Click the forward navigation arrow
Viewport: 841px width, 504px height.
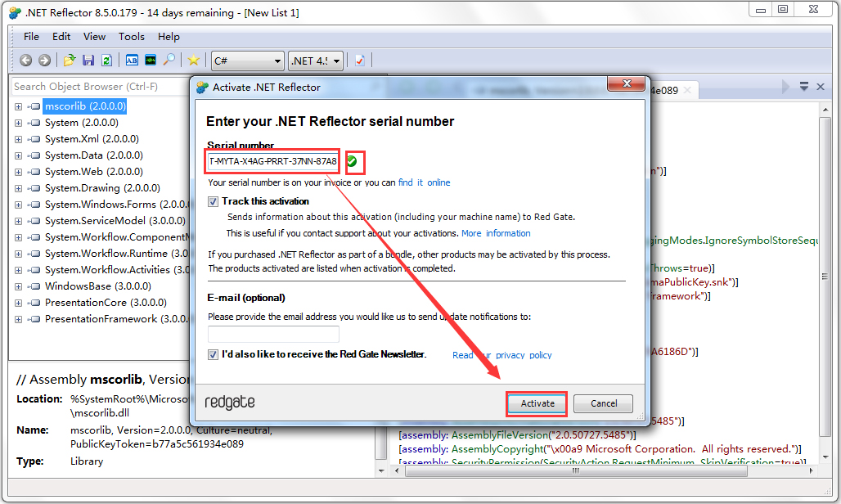43,60
